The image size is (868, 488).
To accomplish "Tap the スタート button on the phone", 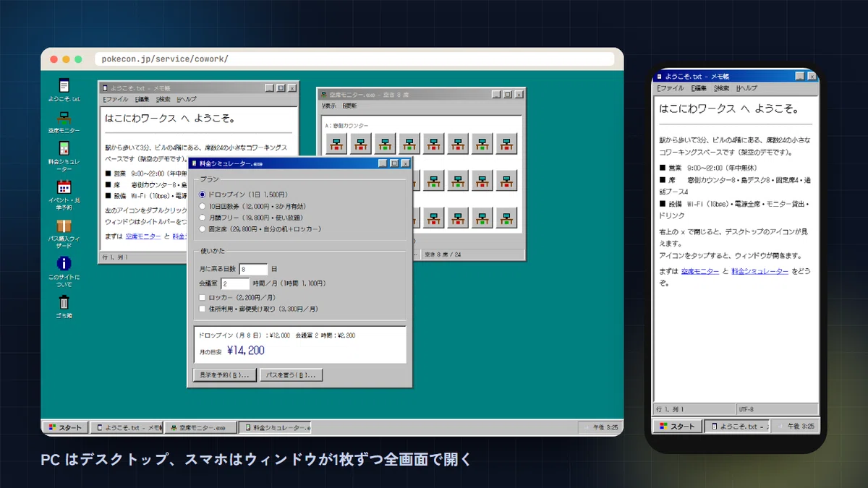I will click(678, 427).
